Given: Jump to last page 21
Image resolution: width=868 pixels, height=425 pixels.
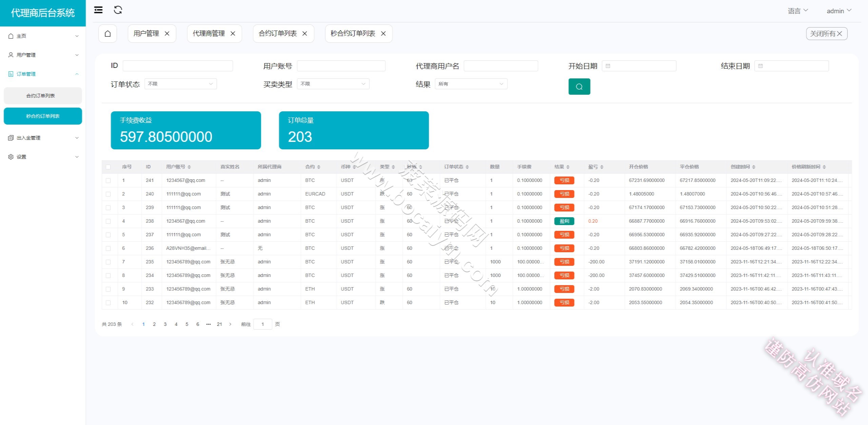Looking at the screenshot, I should point(219,324).
